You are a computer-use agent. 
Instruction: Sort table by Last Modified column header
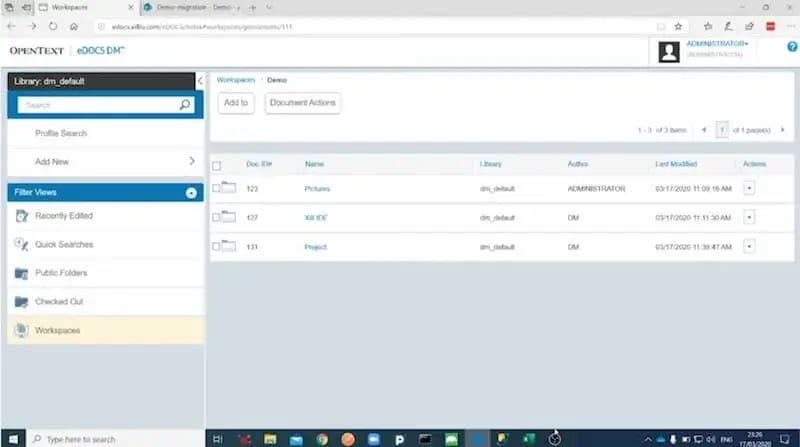pyautogui.click(x=676, y=164)
